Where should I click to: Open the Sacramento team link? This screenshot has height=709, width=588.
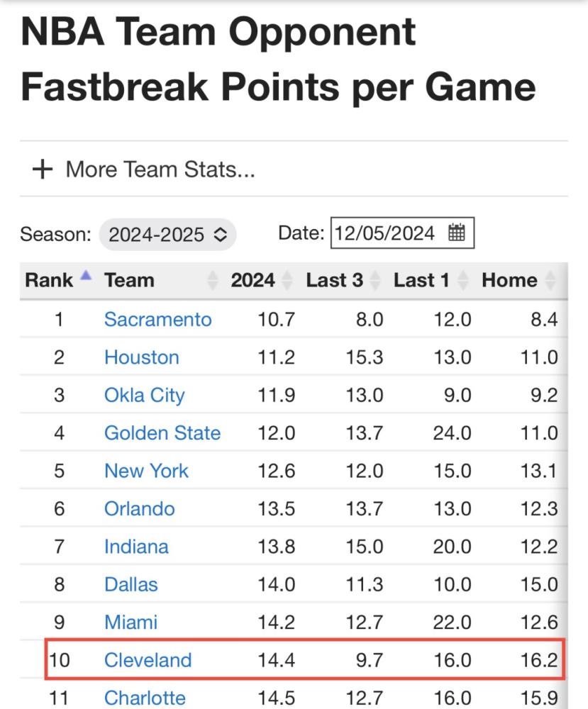click(158, 320)
